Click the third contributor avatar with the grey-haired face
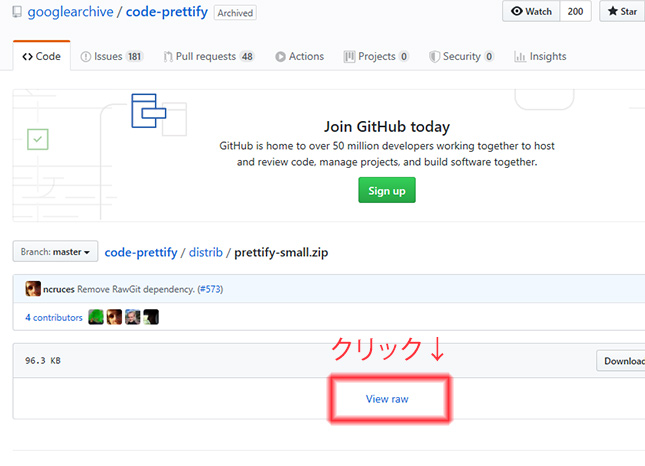This screenshot has height=466, width=645. 133,317
